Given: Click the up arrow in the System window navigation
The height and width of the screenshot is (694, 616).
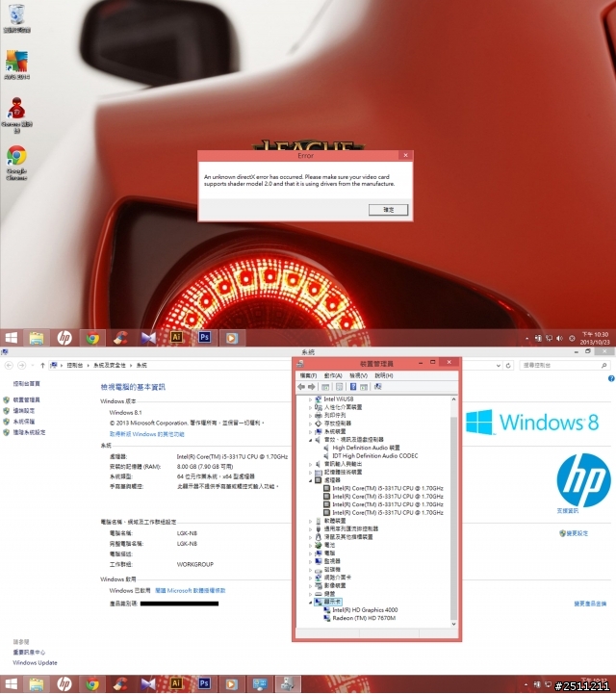Looking at the screenshot, I should (x=42, y=365).
